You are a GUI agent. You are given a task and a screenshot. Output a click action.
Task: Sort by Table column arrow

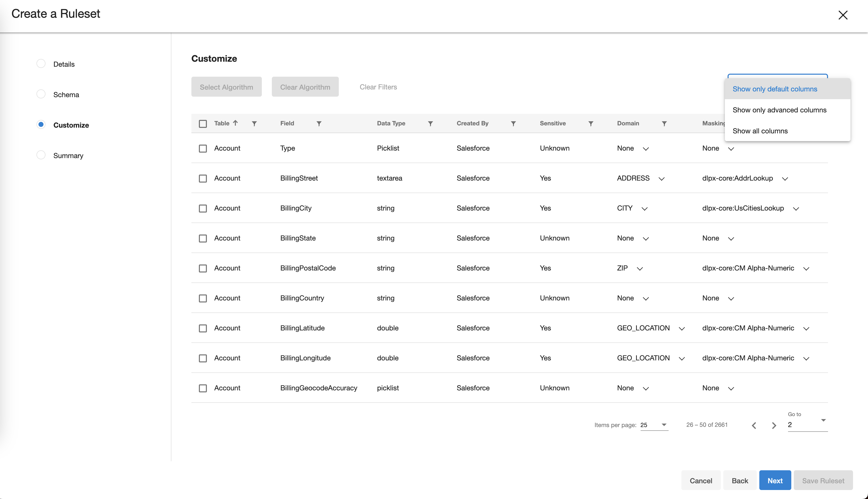(x=235, y=123)
